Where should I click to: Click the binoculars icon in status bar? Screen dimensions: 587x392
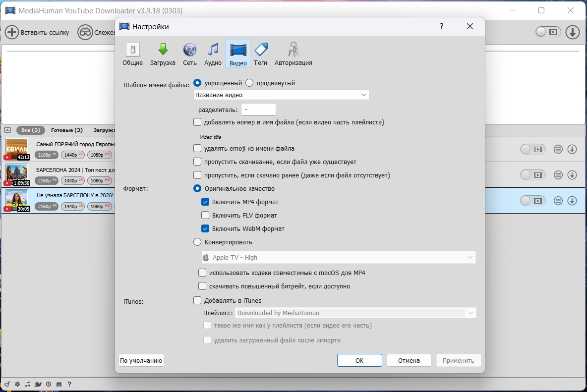point(59,384)
